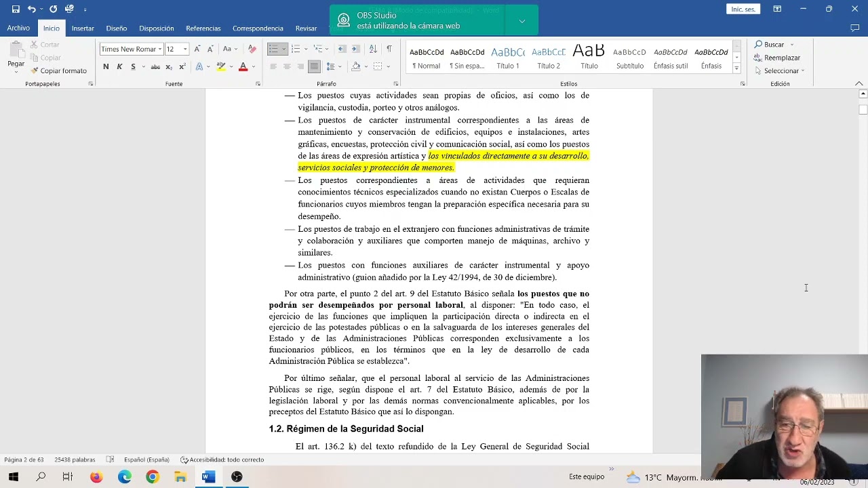Image resolution: width=868 pixels, height=488 pixels.
Task: Apply the Título 1 style
Action: pyautogui.click(x=508, y=58)
